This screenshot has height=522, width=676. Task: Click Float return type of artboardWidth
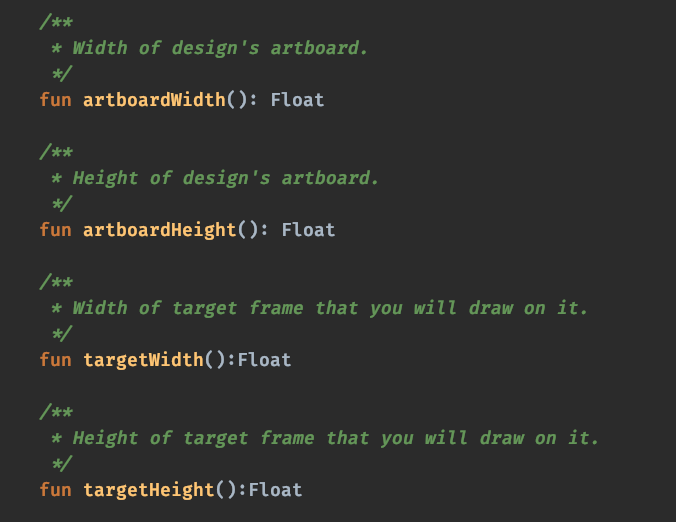point(297,100)
